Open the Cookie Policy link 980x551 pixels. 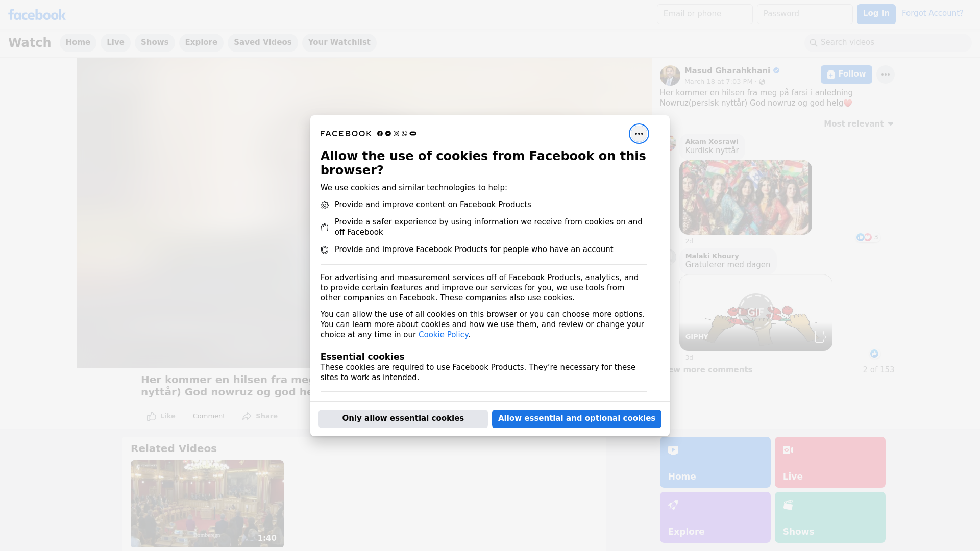click(443, 335)
